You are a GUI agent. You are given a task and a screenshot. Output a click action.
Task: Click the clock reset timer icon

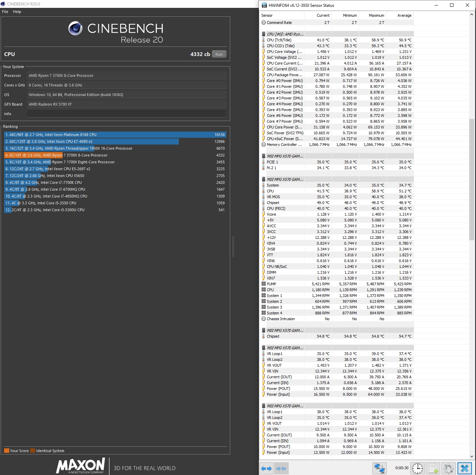tap(418, 468)
